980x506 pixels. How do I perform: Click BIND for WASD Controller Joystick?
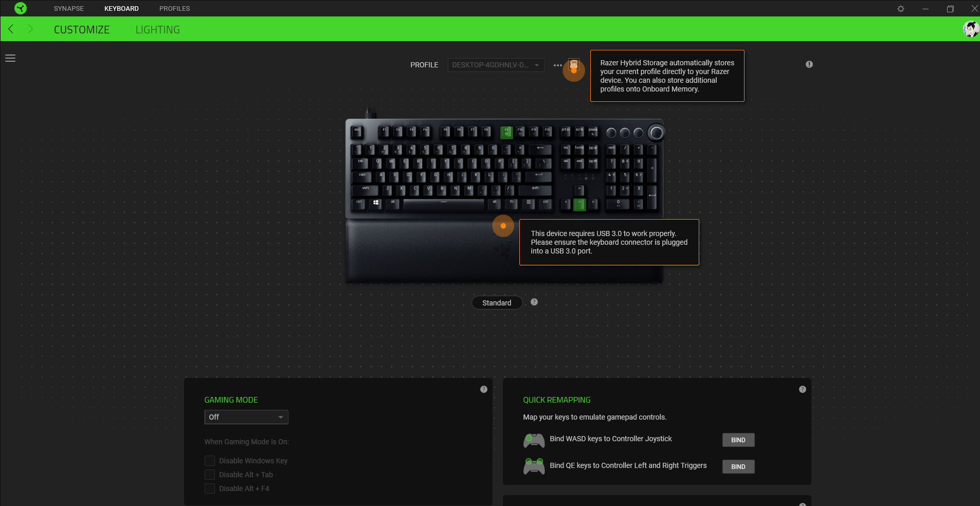(x=738, y=440)
